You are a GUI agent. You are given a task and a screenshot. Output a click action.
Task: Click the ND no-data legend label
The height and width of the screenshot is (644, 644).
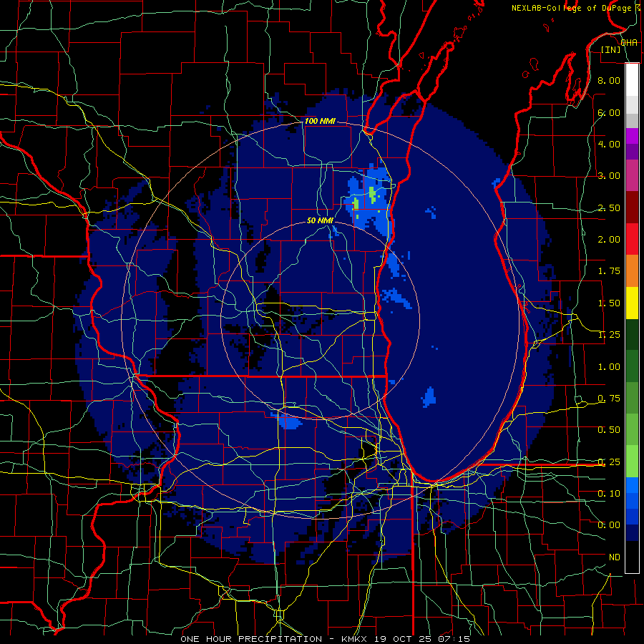click(x=615, y=557)
